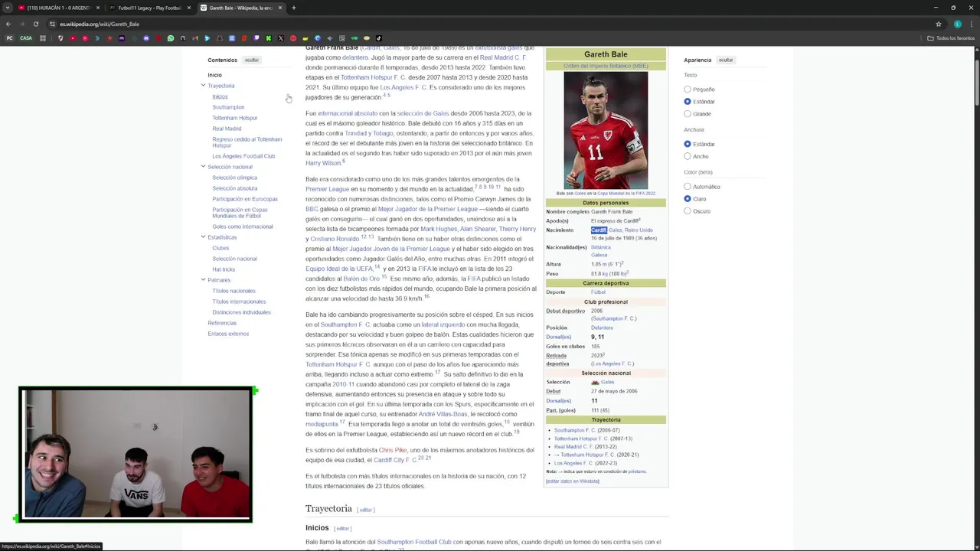
Task: Open the Cristiano Ronaldo link
Action: pyautogui.click(x=335, y=239)
